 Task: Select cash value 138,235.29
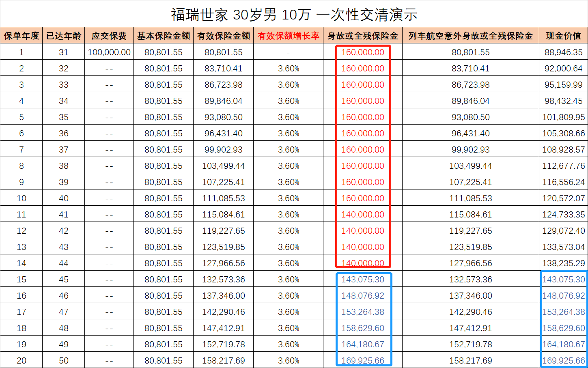pos(564,263)
